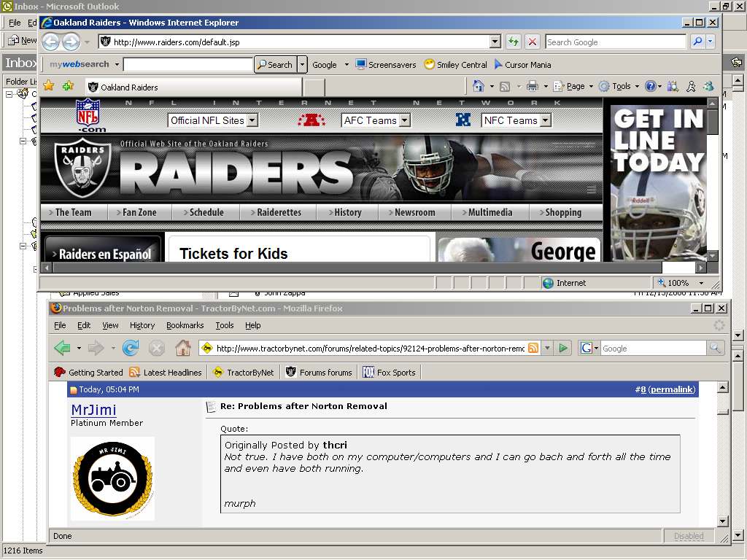Reload the page in Firefox
The height and width of the screenshot is (560, 747).
click(x=130, y=348)
